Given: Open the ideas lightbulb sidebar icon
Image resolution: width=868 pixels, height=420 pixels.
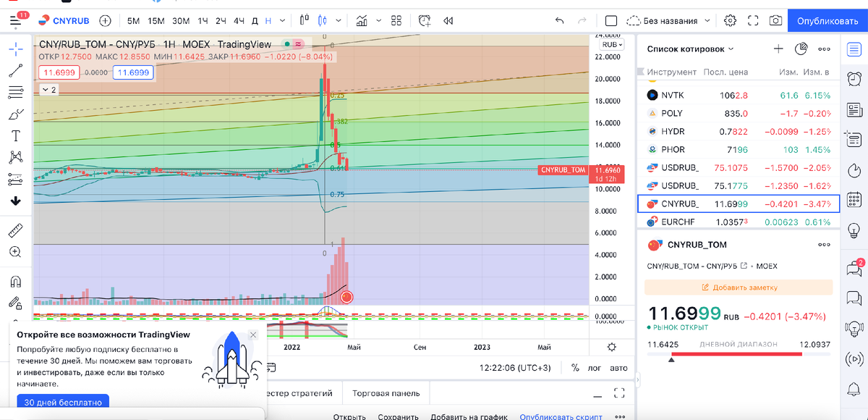Looking at the screenshot, I should click(x=854, y=230).
